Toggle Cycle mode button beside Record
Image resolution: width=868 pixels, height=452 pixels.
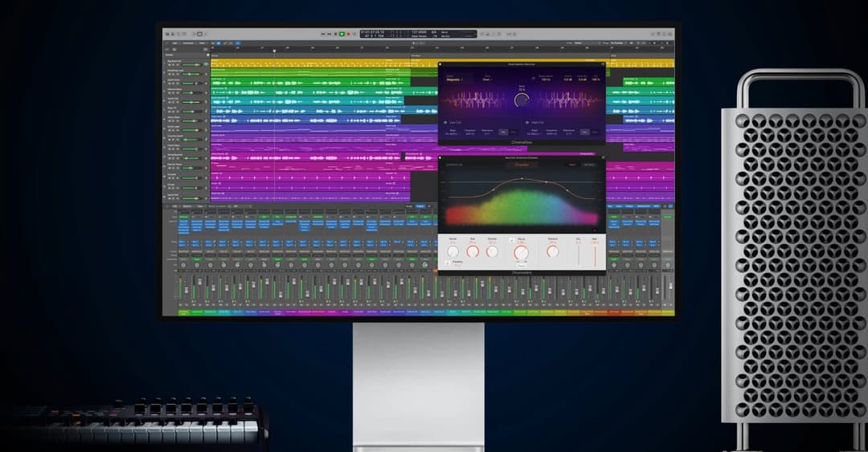pos(355,34)
